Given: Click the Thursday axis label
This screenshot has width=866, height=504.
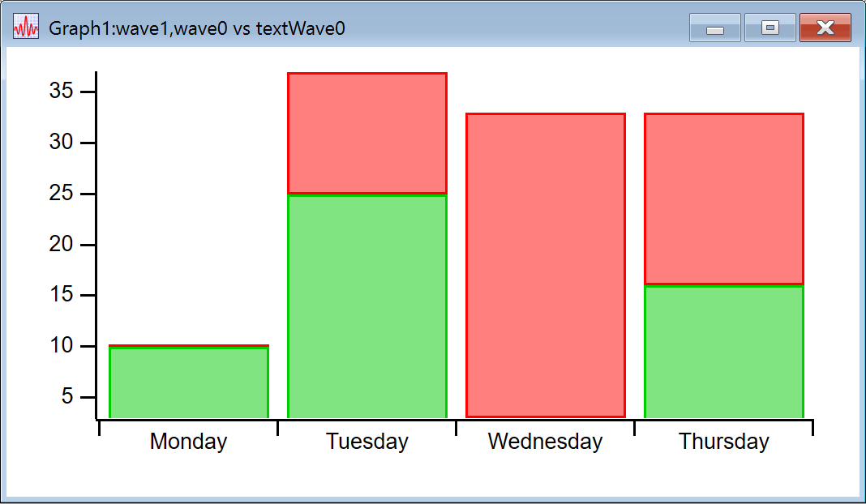Looking at the screenshot, I should tap(723, 442).
